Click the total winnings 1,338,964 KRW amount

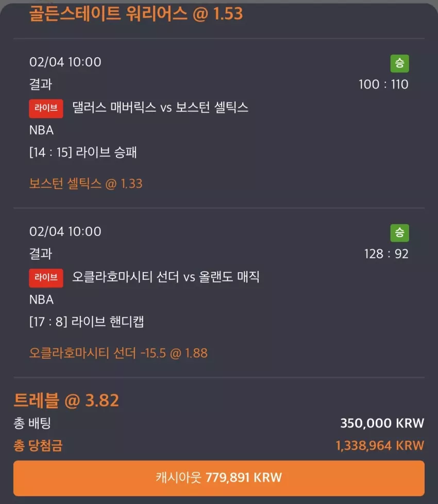380,445
